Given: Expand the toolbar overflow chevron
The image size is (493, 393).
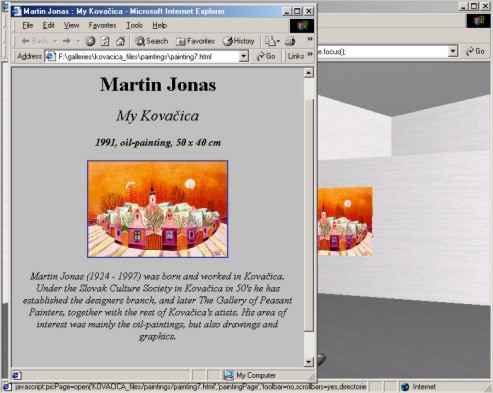Looking at the screenshot, I should pos(310,39).
